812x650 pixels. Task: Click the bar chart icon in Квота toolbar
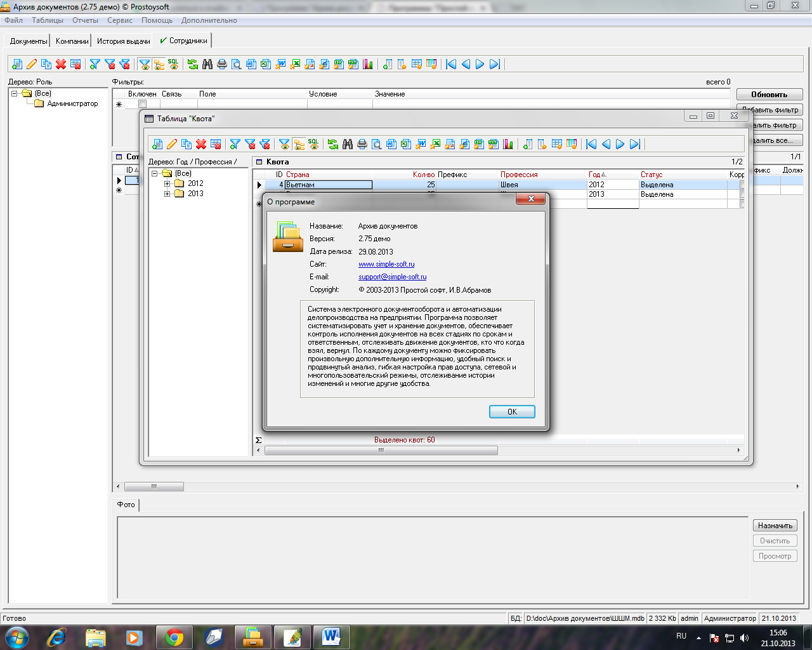[x=508, y=144]
